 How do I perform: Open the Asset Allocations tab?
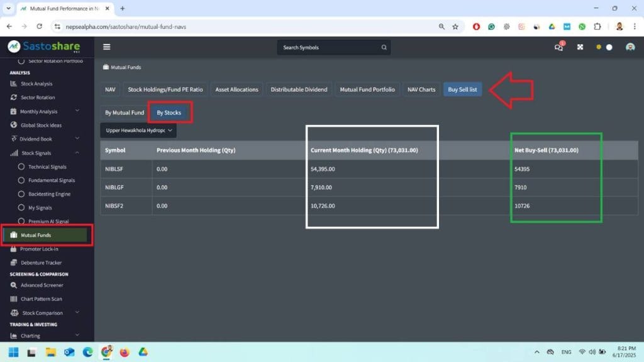[x=236, y=89]
